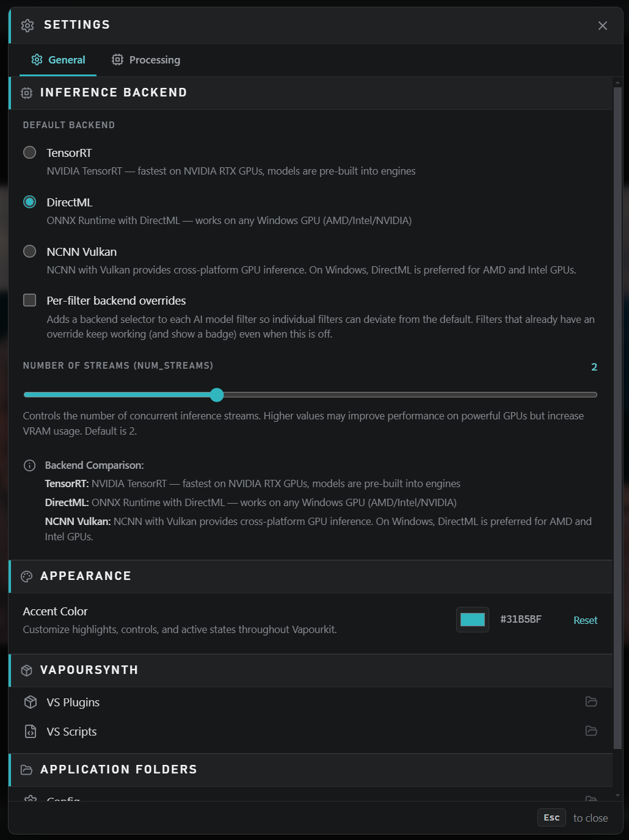This screenshot has height=840, width=629.
Task: Open the Processing tab
Action: pyautogui.click(x=146, y=60)
